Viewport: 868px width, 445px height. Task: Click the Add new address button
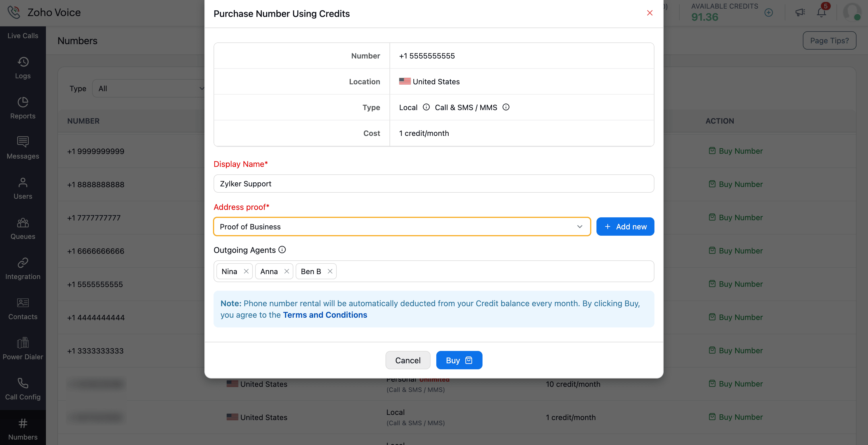(625, 227)
